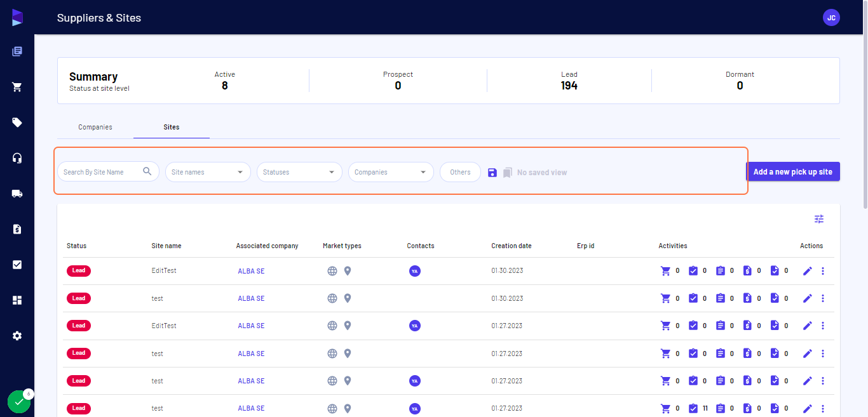Image resolution: width=868 pixels, height=417 pixels.
Task: Select the Sites tab
Action: [172, 127]
